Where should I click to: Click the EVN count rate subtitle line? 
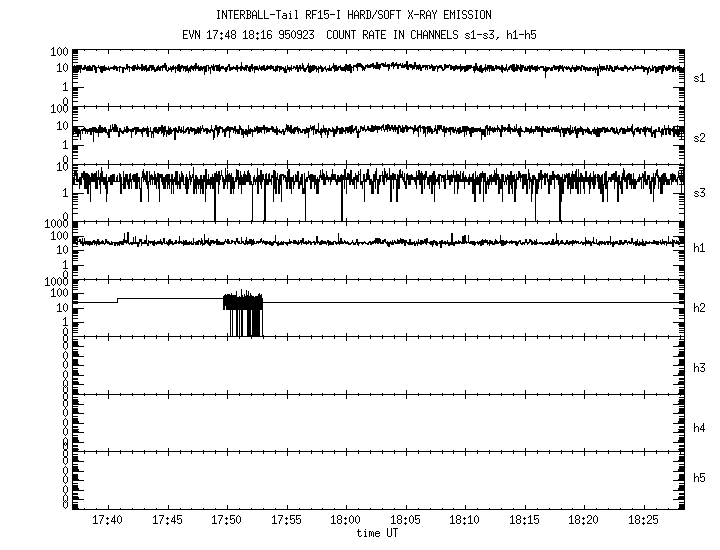click(360, 33)
